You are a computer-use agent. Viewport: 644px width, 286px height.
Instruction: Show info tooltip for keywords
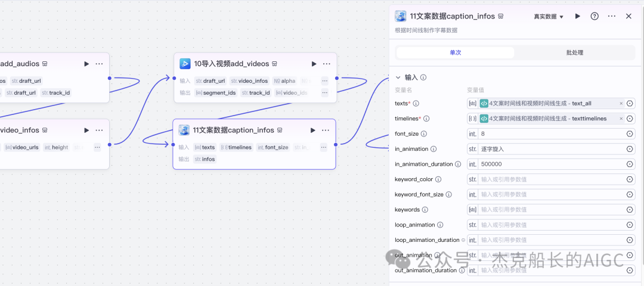click(x=425, y=210)
